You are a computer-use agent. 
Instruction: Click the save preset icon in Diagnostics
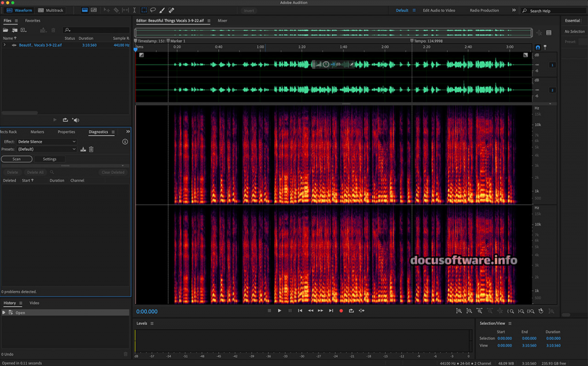click(x=83, y=149)
